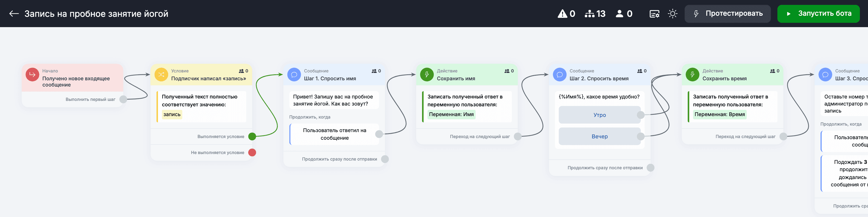Select the chat icon of Шаг 3
868x217 pixels.
(x=825, y=75)
